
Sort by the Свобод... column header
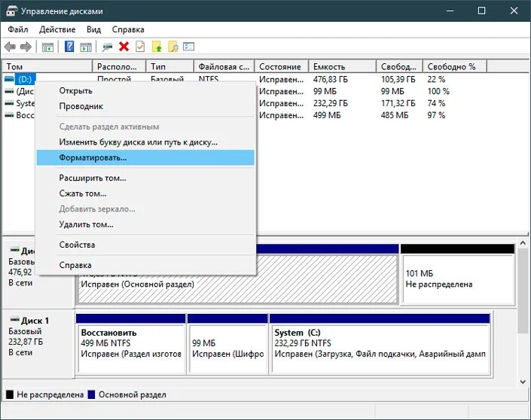click(400, 67)
